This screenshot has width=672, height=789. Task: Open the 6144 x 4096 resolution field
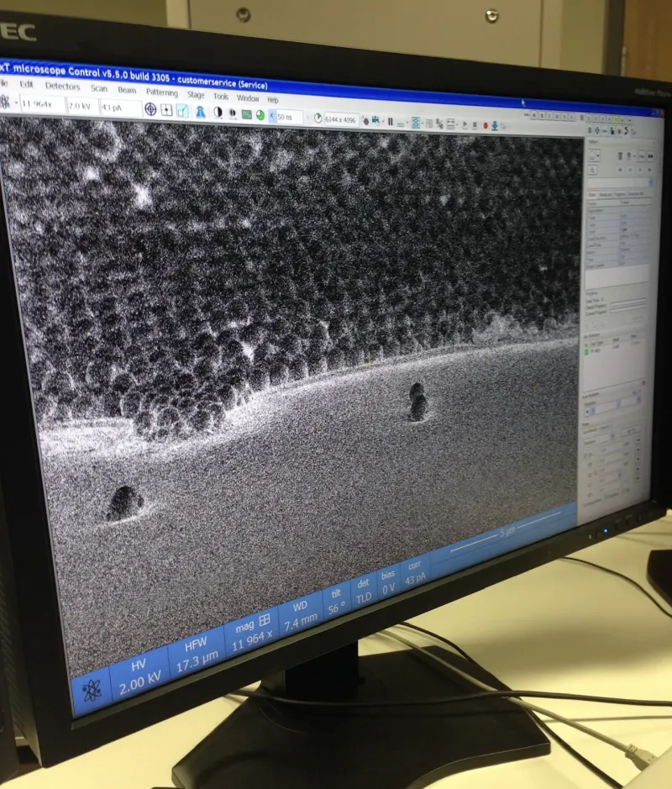click(x=340, y=120)
